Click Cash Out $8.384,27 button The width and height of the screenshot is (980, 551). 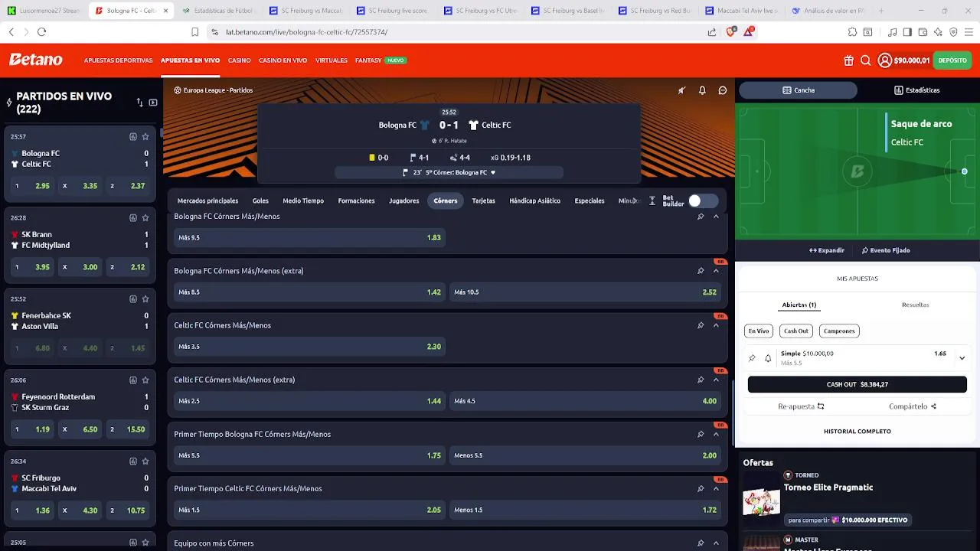[857, 384]
